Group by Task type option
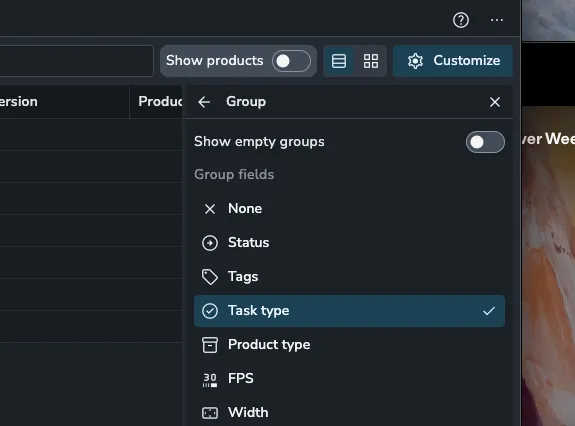Viewport: 575px width, 426px height. pos(349,311)
